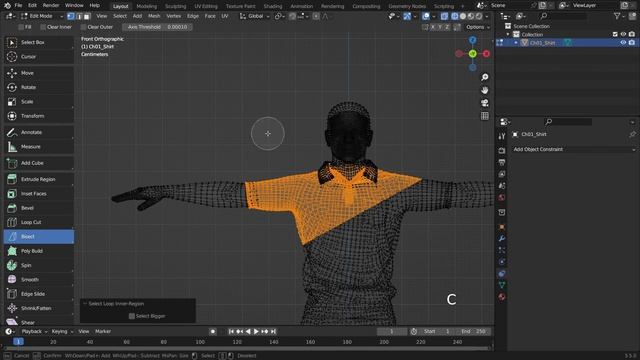Open Global transform orientation dropdown
This screenshot has height=360, width=640.
click(255, 16)
